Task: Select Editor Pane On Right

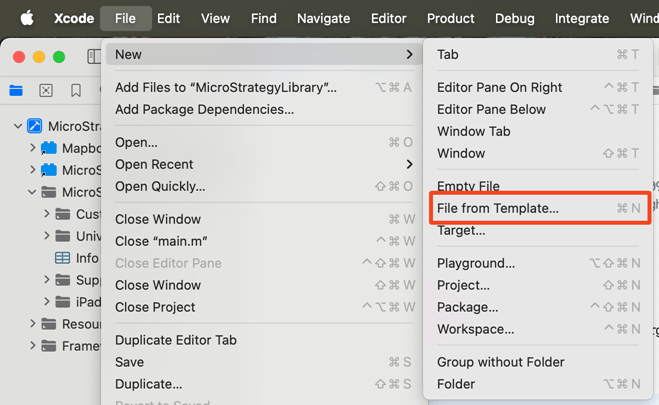Action: click(x=538, y=87)
